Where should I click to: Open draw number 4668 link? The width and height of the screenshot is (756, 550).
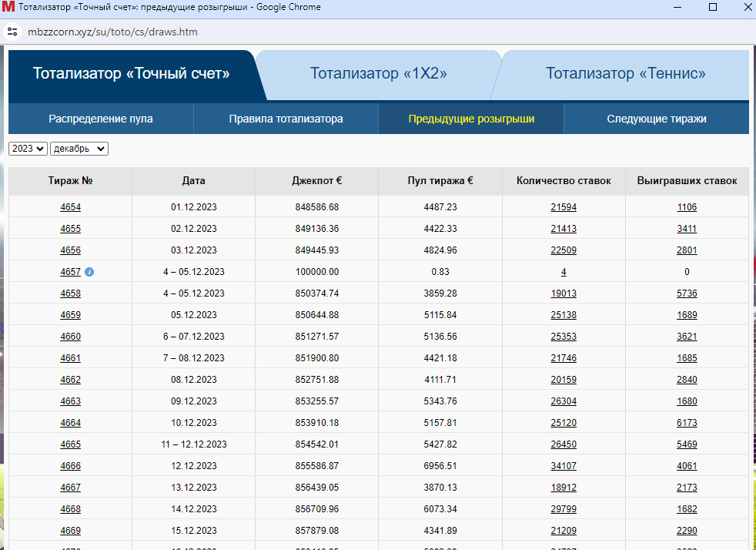[70, 509]
